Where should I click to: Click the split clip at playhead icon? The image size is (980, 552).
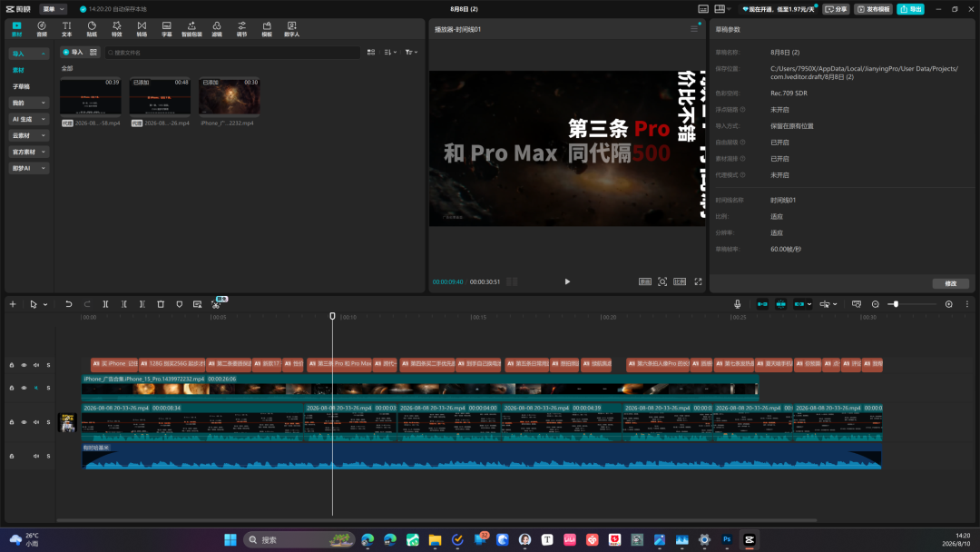tap(105, 304)
